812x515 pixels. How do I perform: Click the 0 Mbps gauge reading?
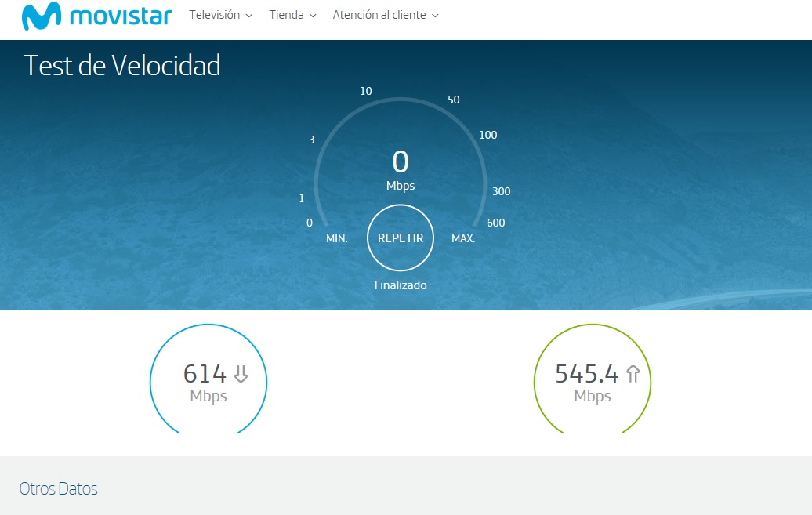(x=401, y=170)
